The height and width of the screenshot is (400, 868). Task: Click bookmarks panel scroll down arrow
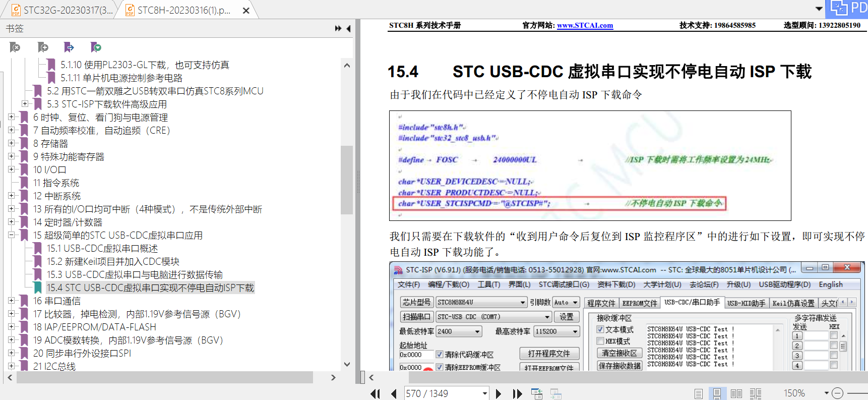pyautogui.click(x=347, y=364)
